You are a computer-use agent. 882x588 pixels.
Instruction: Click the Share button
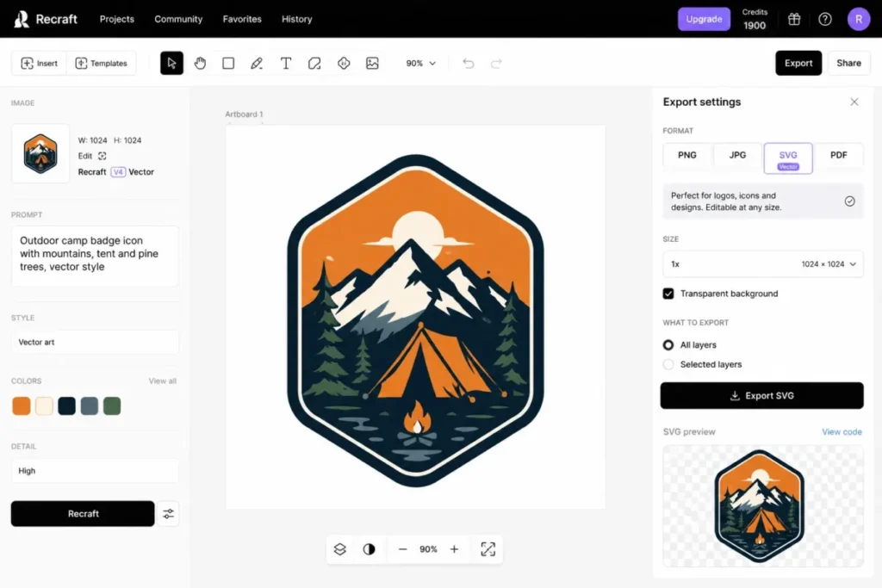(848, 63)
